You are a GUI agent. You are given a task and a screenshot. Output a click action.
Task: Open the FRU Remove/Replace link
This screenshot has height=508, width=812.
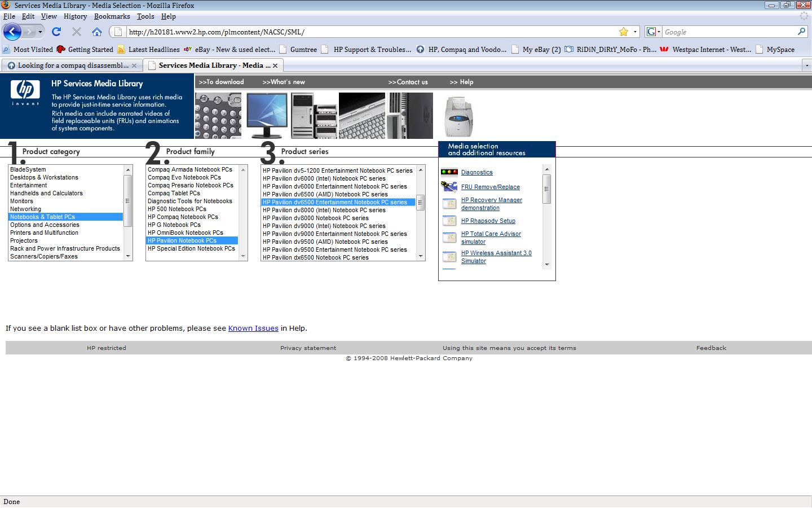coord(491,187)
